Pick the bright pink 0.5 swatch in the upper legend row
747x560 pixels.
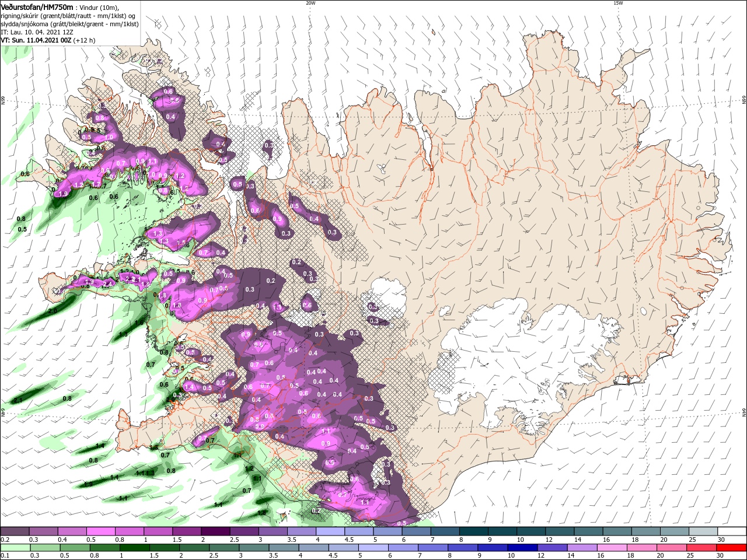coord(101,531)
